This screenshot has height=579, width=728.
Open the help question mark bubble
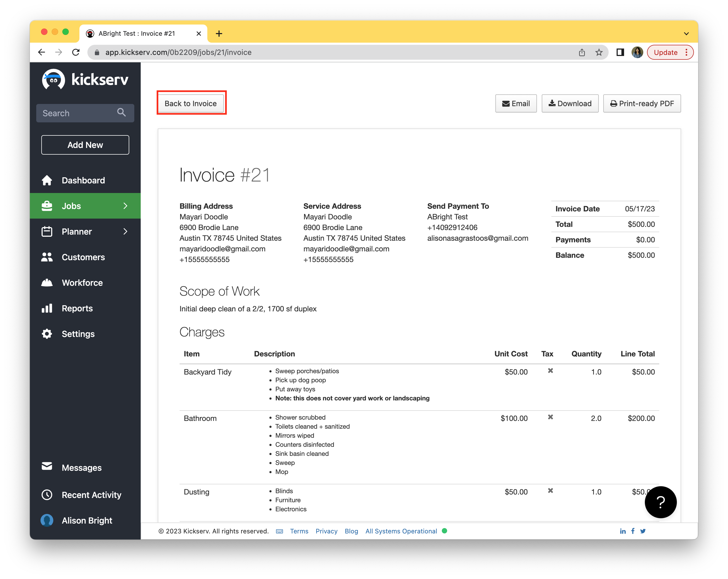click(x=660, y=502)
